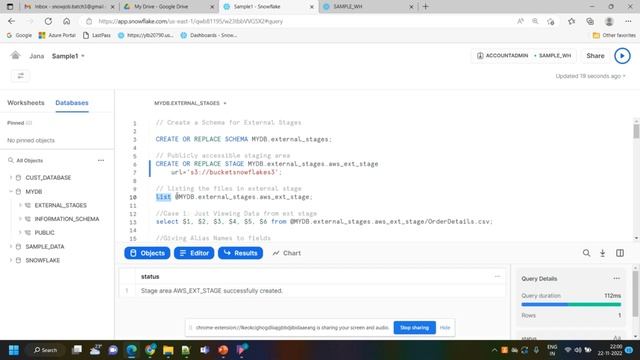Open a new browser tab

coord(426,7)
